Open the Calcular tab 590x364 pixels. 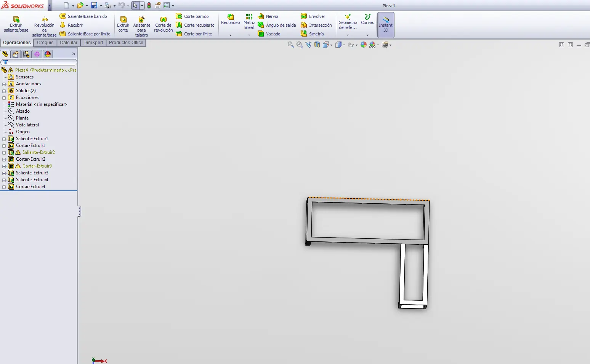(69, 43)
